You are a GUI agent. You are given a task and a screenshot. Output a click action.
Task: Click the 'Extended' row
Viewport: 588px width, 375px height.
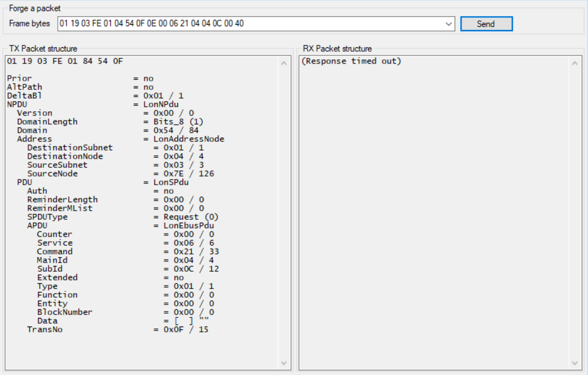tap(110, 277)
